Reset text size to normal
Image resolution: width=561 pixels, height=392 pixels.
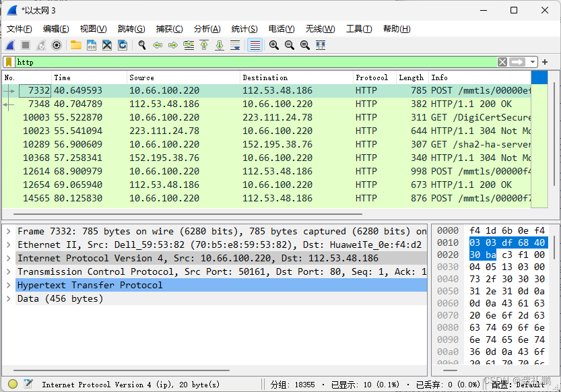pyautogui.click(x=305, y=45)
